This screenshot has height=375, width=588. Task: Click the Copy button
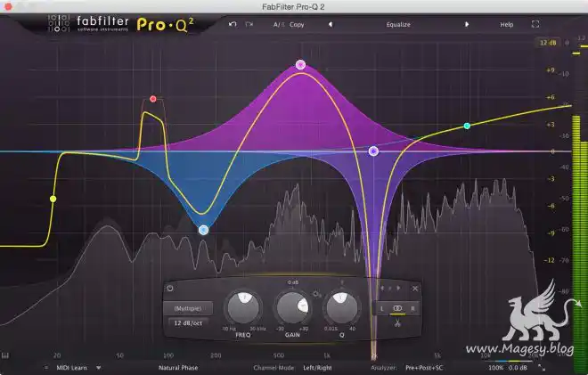coord(297,25)
